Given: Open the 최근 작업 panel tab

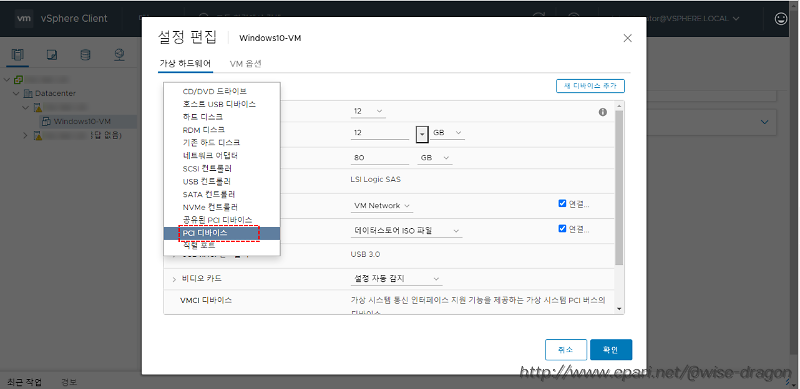Looking at the screenshot, I should pyautogui.click(x=24, y=382).
